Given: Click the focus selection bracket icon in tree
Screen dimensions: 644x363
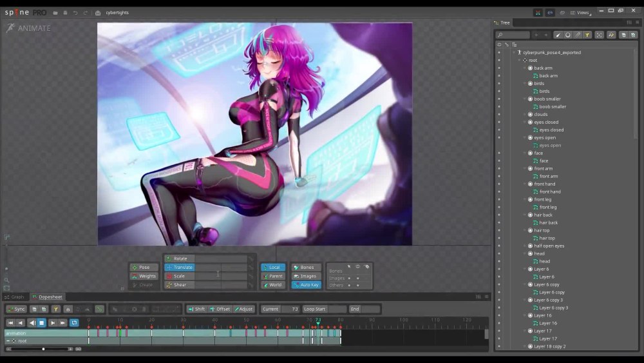Looking at the screenshot, I should 599,35.
